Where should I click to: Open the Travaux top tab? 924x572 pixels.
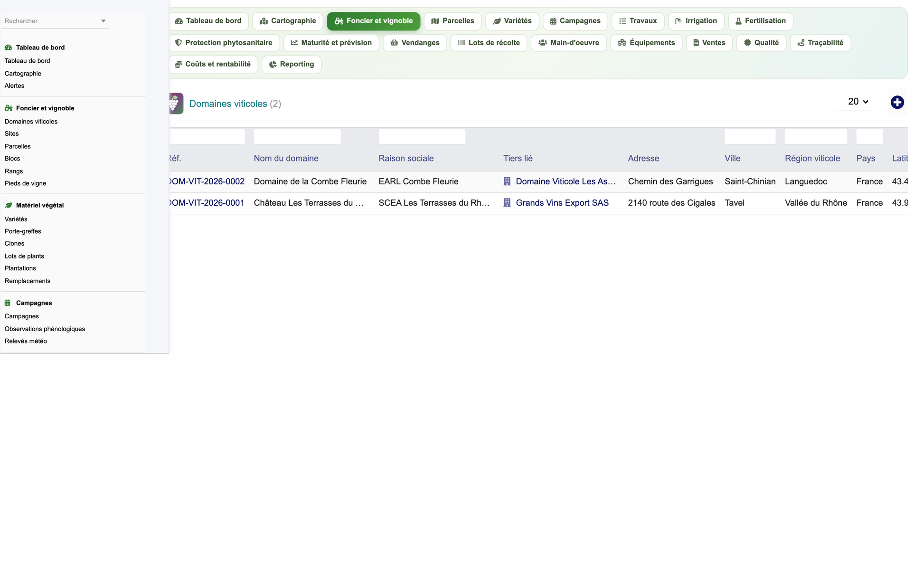point(638,21)
